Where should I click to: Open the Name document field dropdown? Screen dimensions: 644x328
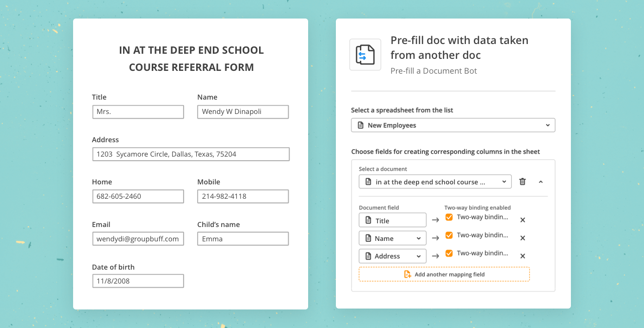click(x=392, y=238)
